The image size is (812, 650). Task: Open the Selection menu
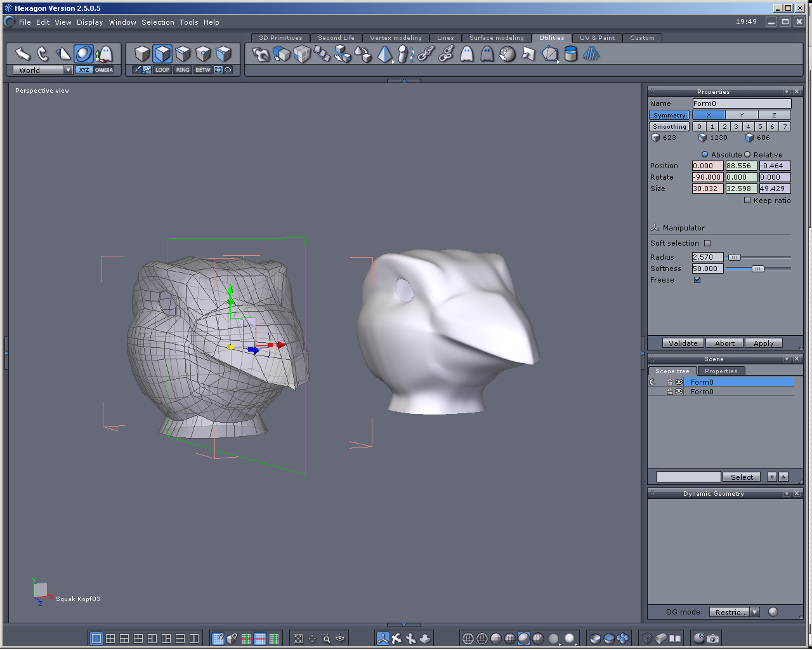(157, 22)
